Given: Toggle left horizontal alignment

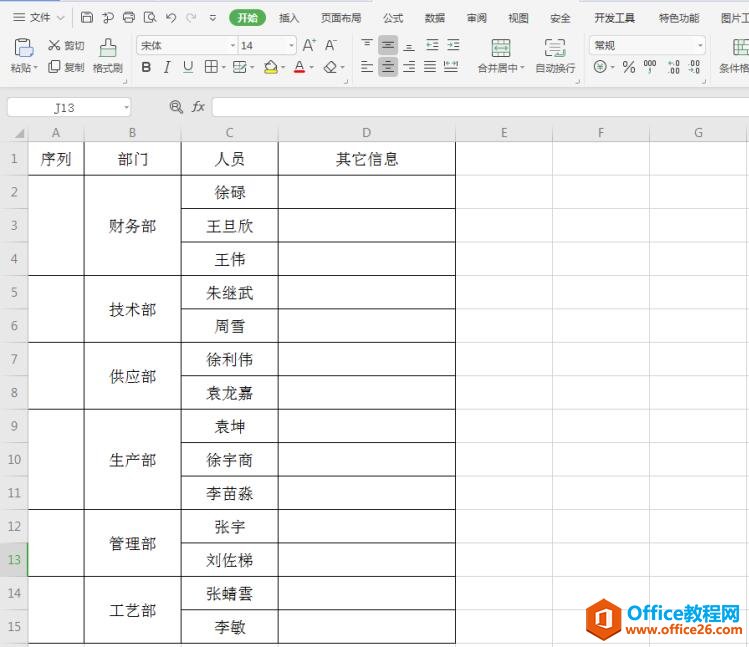Looking at the screenshot, I should pyautogui.click(x=367, y=66).
